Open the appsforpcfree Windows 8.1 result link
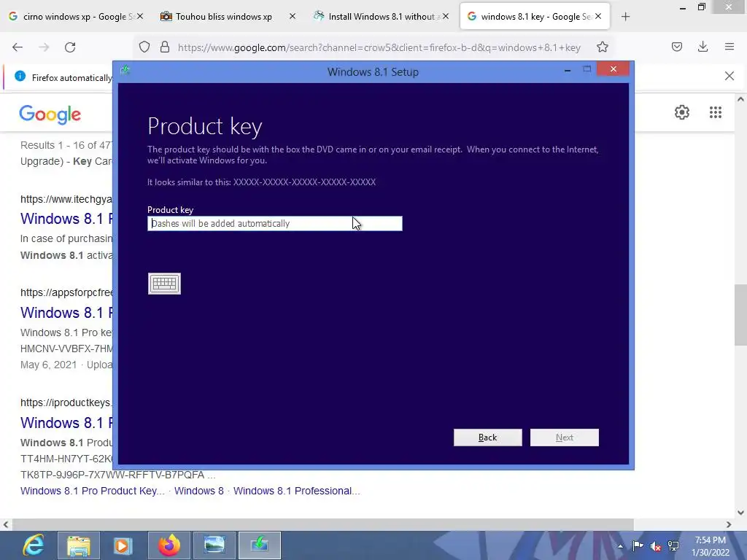The height and width of the screenshot is (560, 747). point(66,313)
